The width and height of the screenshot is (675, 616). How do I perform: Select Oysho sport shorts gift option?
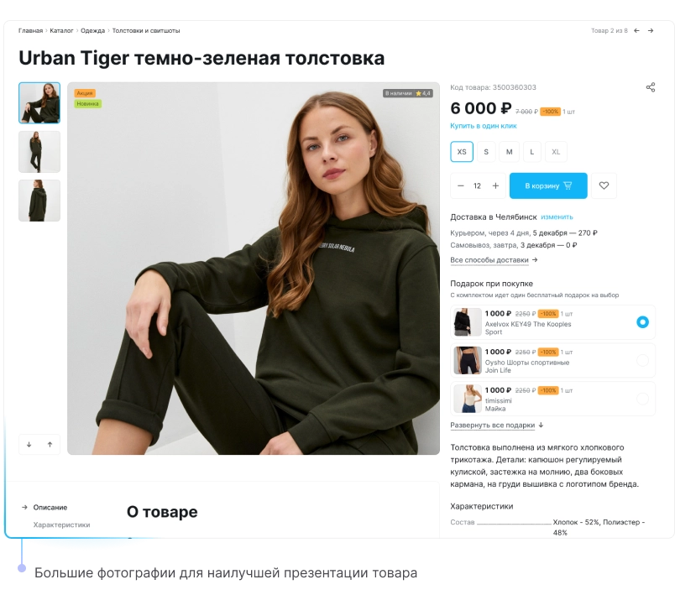coord(642,360)
